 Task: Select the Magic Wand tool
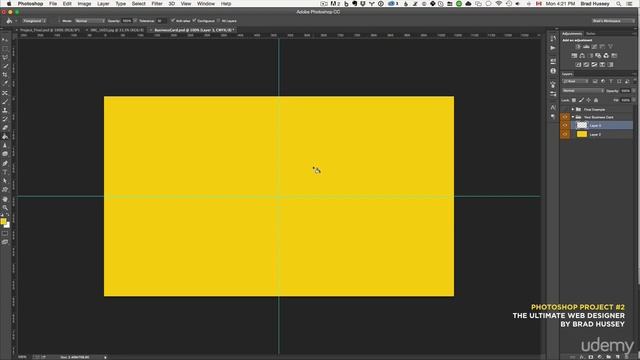point(5,66)
